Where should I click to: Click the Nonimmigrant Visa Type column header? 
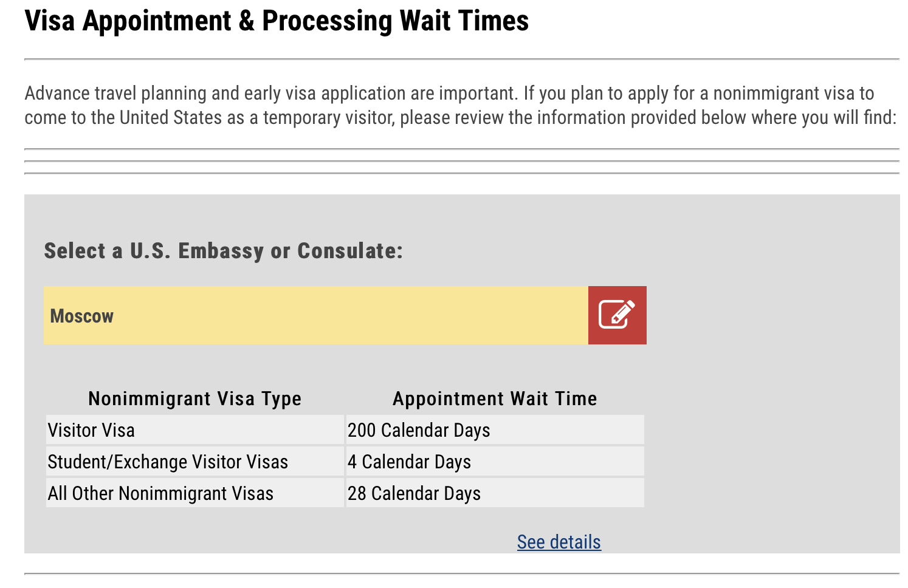click(194, 398)
